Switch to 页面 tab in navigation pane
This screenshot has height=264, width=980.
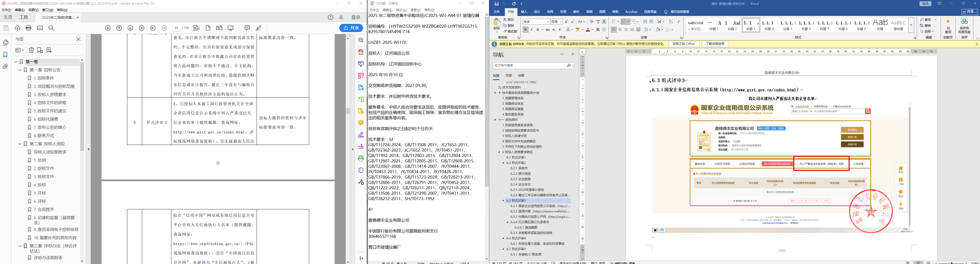coord(509,75)
